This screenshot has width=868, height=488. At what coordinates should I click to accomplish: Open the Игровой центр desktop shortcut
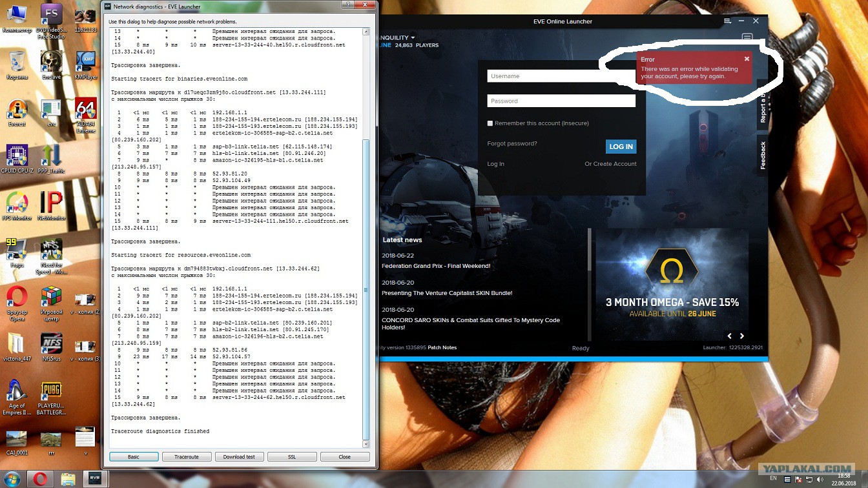click(x=51, y=303)
